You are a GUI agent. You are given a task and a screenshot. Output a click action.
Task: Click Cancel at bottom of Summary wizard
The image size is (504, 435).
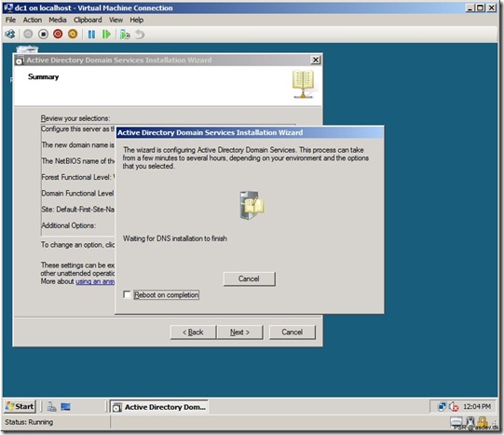[x=293, y=333]
